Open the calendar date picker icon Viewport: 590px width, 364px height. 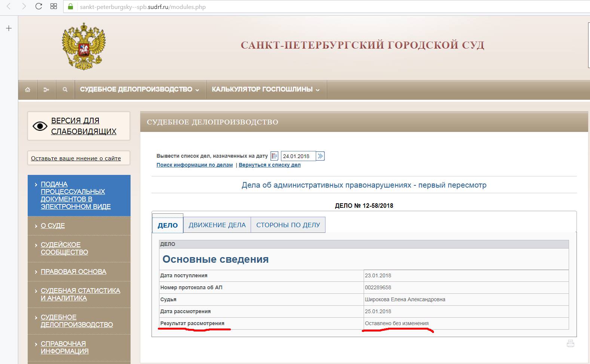[274, 156]
